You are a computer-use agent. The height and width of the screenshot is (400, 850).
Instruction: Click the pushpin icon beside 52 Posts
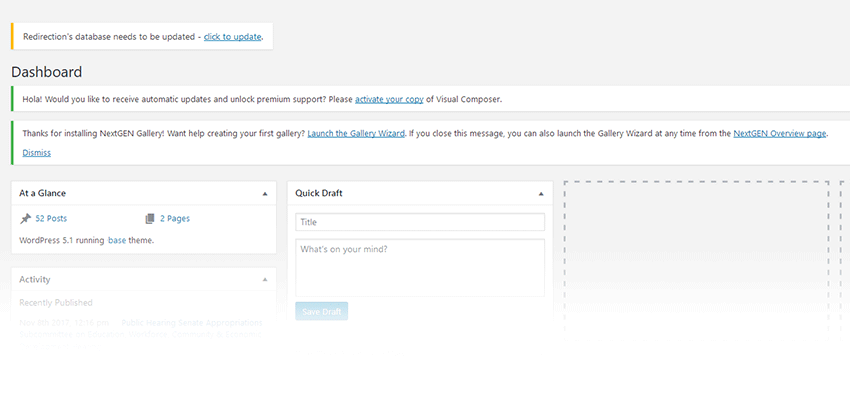click(x=26, y=218)
